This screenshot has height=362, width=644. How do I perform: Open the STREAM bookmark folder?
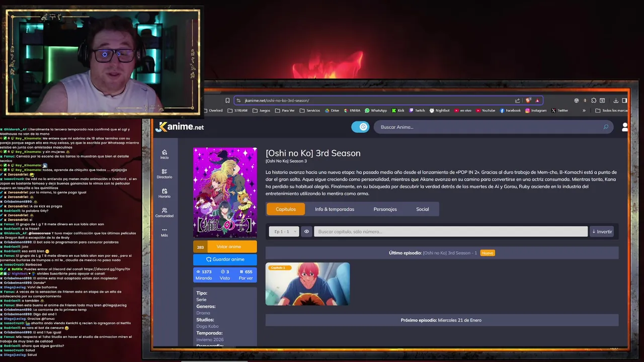pyautogui.click(x=237, y=111)
